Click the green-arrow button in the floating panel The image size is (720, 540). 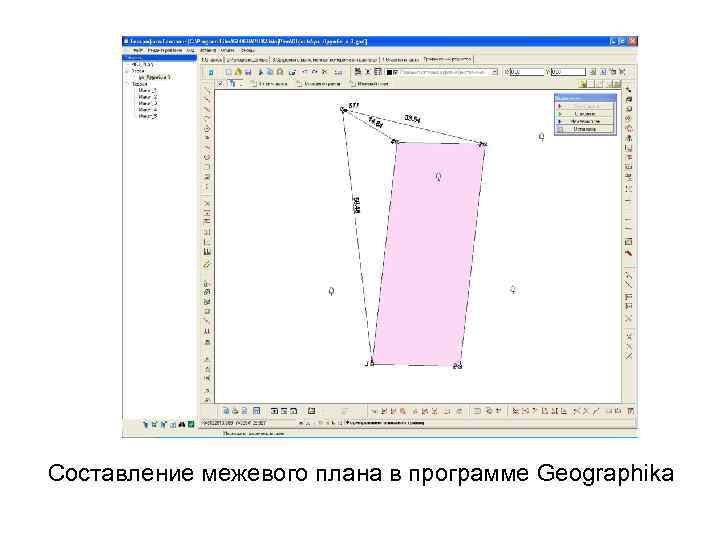tap(585, 113)
